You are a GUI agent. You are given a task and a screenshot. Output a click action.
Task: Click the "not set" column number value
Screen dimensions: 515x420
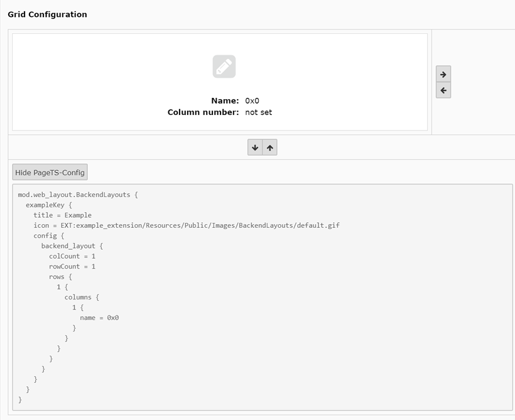coord(258,112)
